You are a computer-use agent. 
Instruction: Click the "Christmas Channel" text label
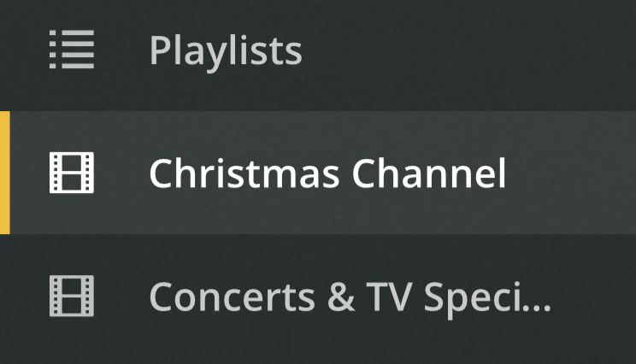(x=327, y=174)
